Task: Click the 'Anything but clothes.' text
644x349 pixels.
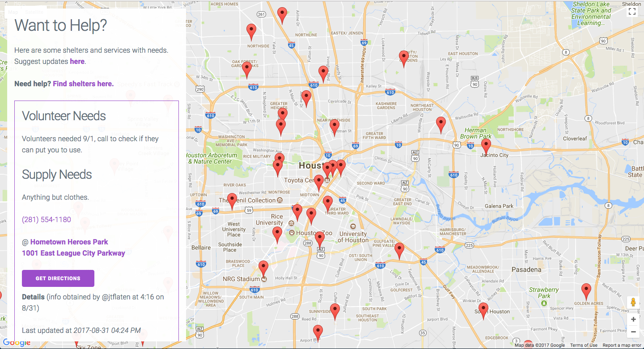Action: tap(55, 197)
